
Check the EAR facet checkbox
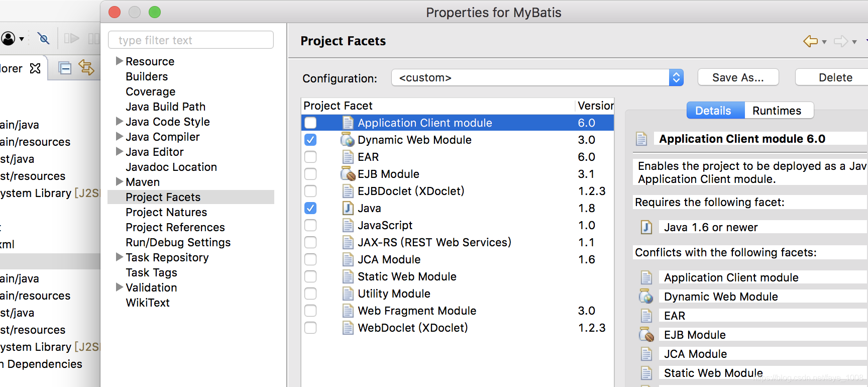click(310, 157)
